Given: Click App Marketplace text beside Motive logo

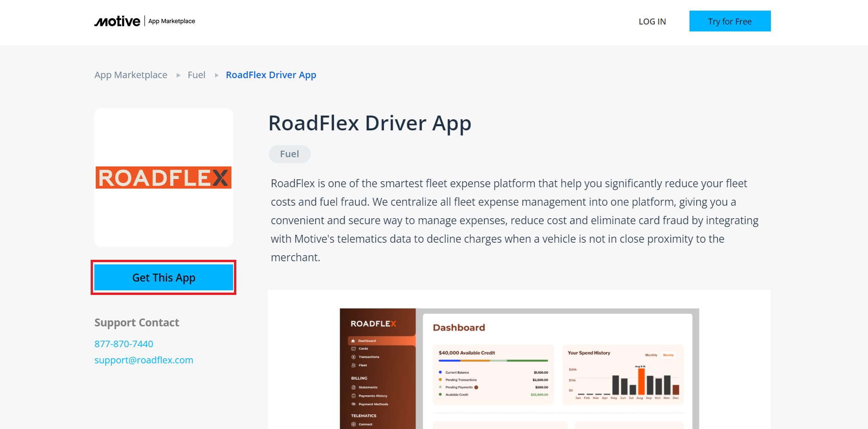Looking at the screenshot, I should (x=172, y=21).
